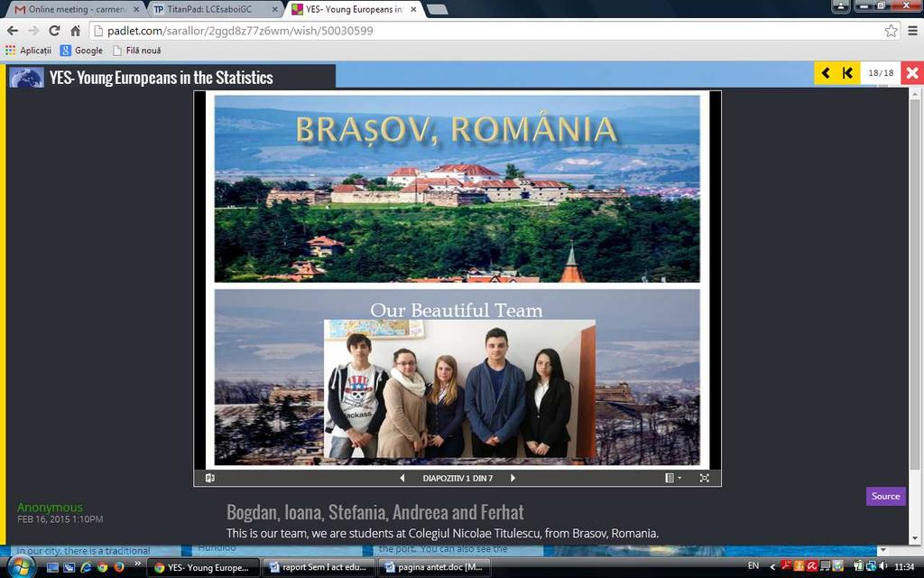The height and width of the screenshot is (578, 924).
Task: Reload the padlet page
Action: pyautogui.click(x=54, y=31)
